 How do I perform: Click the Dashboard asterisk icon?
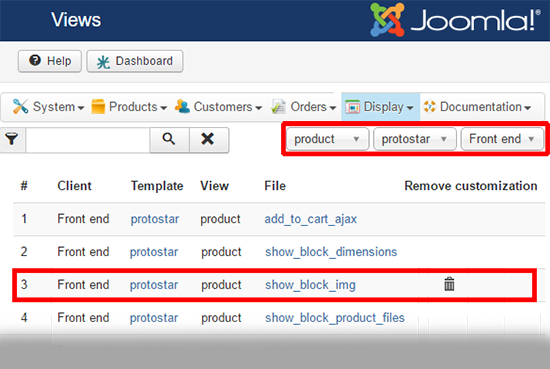point(103,62)
